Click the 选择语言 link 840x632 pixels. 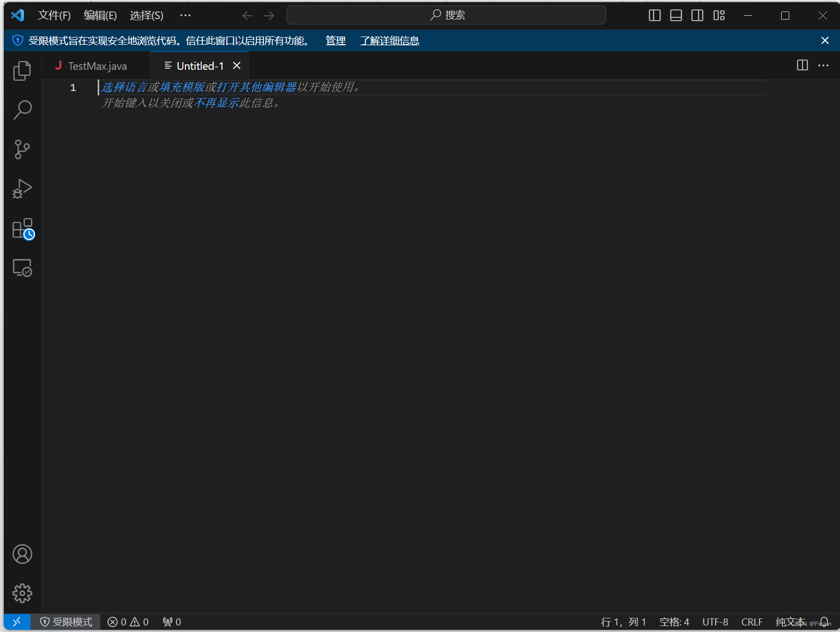[x=124, y=87]
